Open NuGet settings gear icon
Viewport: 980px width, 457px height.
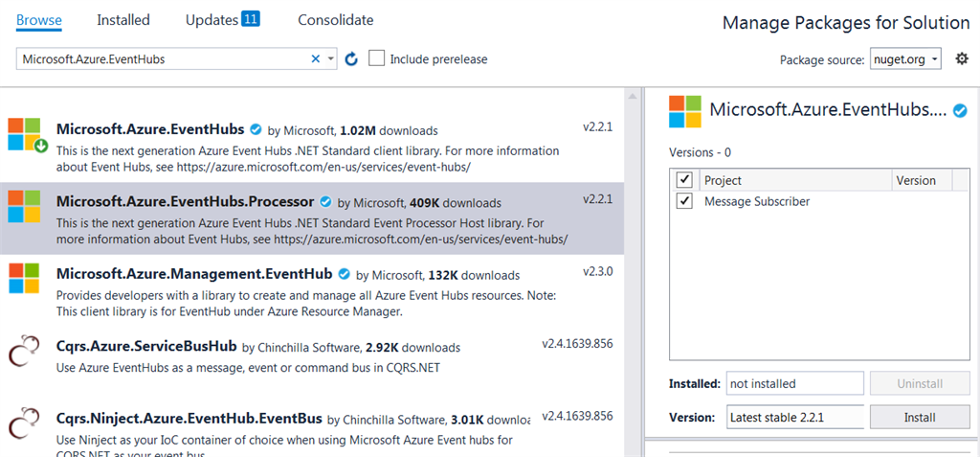[x=963, y=58]
